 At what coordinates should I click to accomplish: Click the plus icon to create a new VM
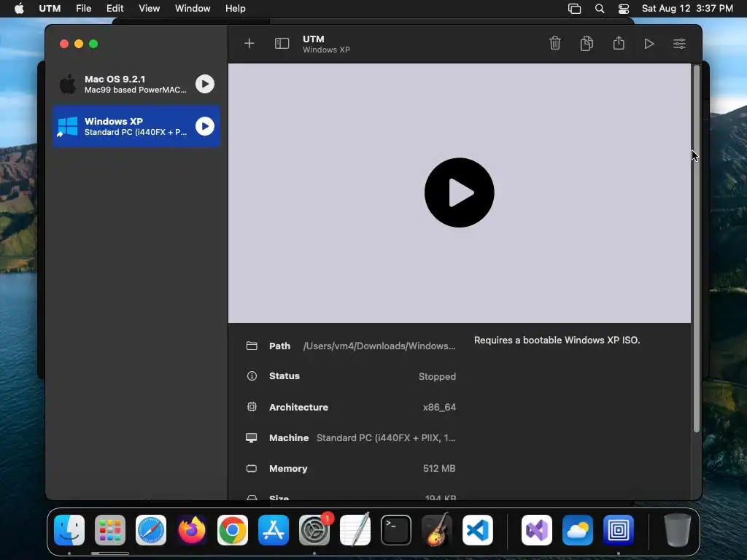point(249,44)
